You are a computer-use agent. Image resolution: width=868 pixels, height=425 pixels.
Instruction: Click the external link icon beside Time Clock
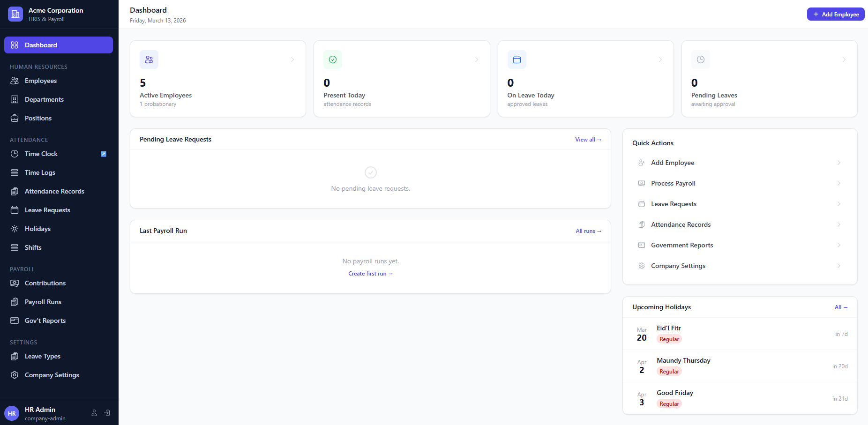[104, 154]
